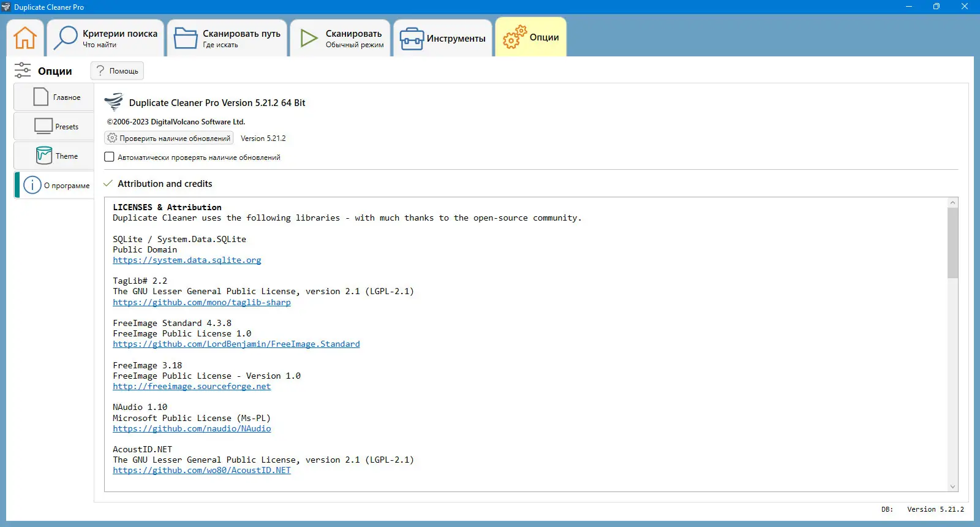Click the Duplicate Cleaner Pro Version 5.21.2 64 Bit title

pyautogui.click(x=217, y=102)
